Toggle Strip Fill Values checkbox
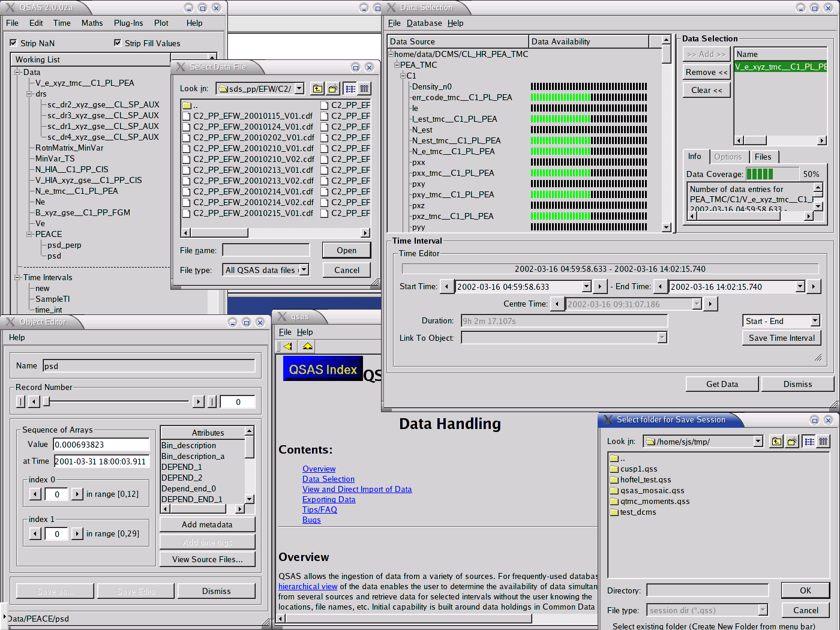This screenshot has height=630, width=840. click(118, 43)
